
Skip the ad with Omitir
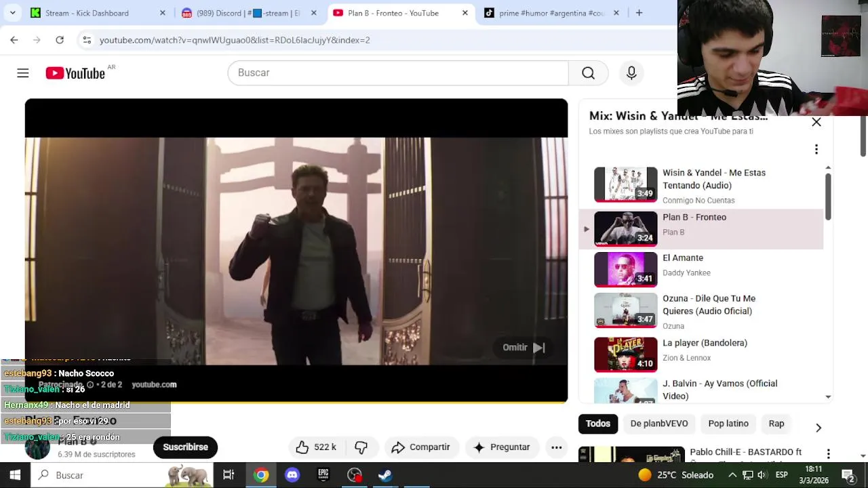(x=524, y=347)
